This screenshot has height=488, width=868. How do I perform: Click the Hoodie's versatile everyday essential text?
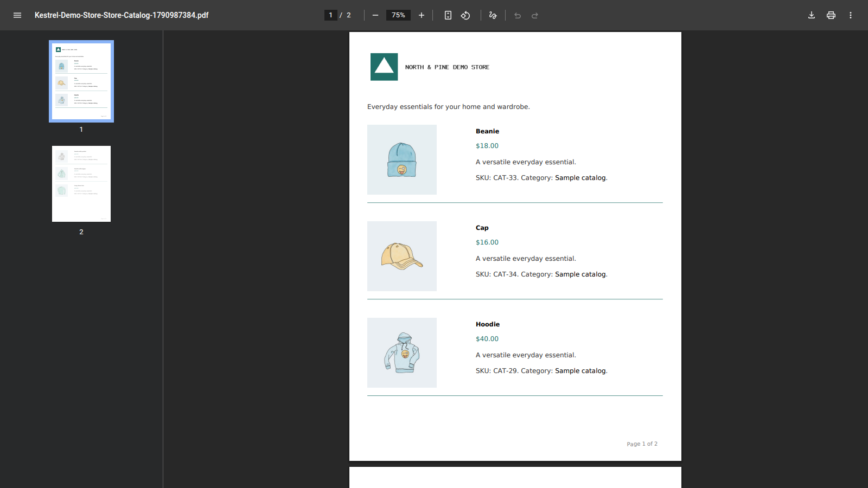(526, 355)
